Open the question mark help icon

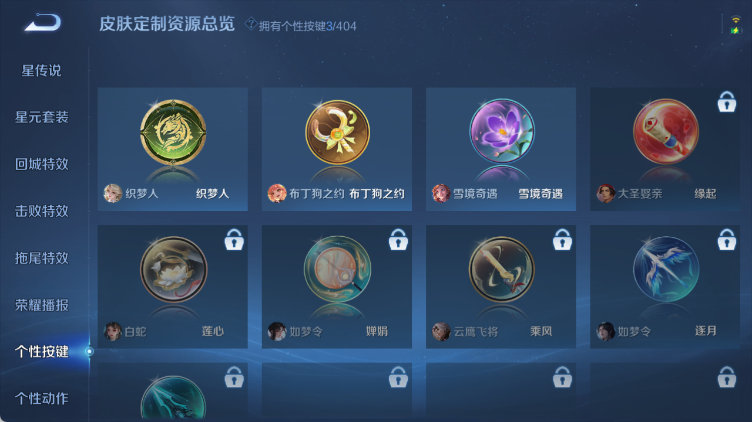point(250,23)
